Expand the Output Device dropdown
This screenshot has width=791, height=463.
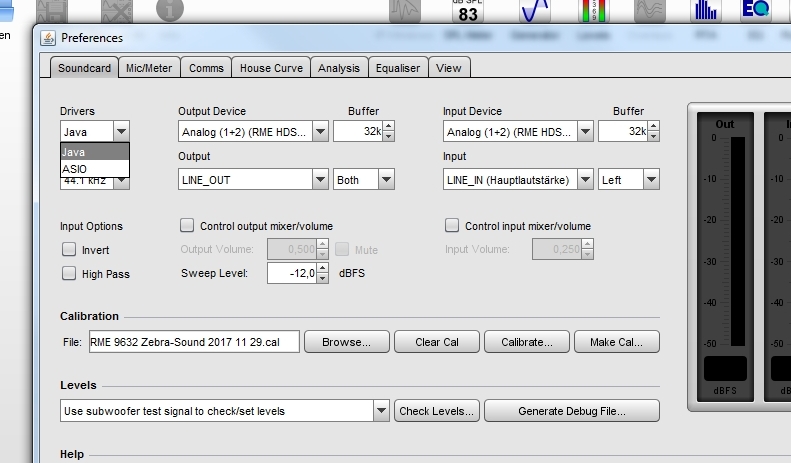pos(320,131)
